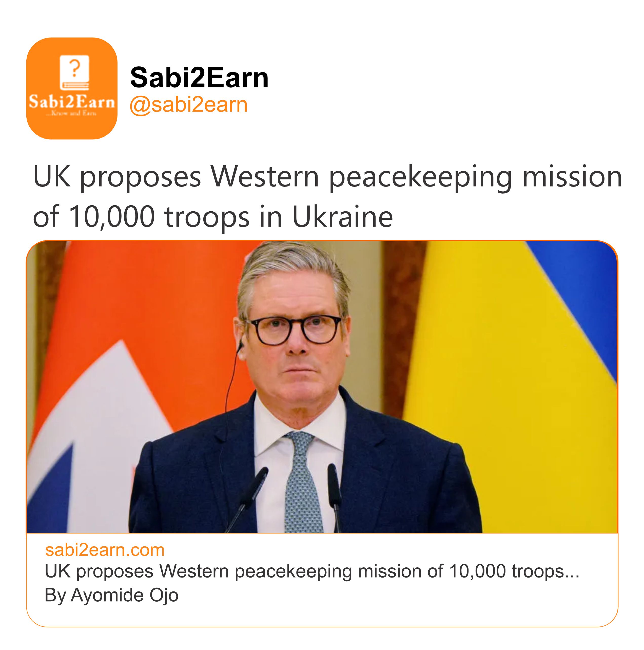Open the @sabi2earn handle link

[189, 105]
